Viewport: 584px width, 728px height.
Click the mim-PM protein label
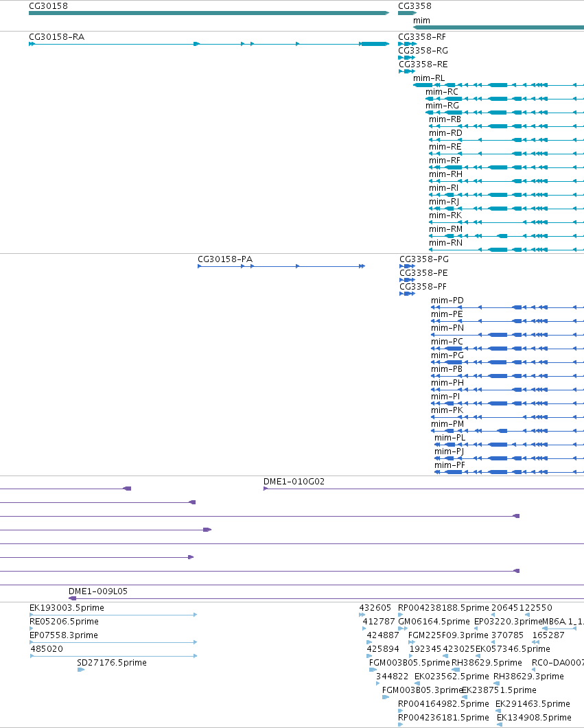(x=447, y=424)
